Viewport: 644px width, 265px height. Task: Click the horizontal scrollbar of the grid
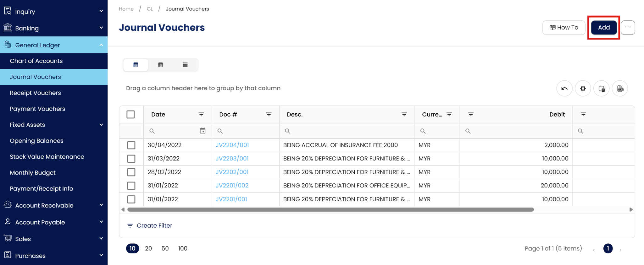(330, 209)
